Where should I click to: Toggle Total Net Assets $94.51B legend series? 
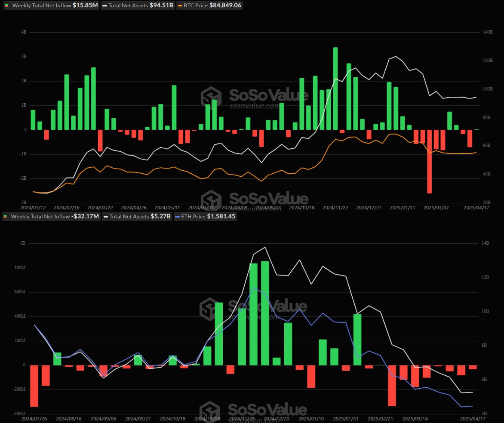tap(138, 6)
